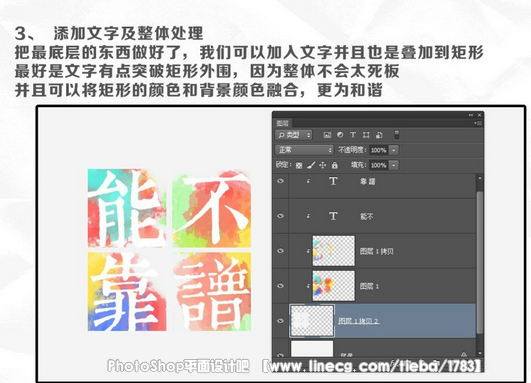531x383 pixels.
Task: Filter layers by smart object type
Action: pyautogui.click(x=379, y=135)
